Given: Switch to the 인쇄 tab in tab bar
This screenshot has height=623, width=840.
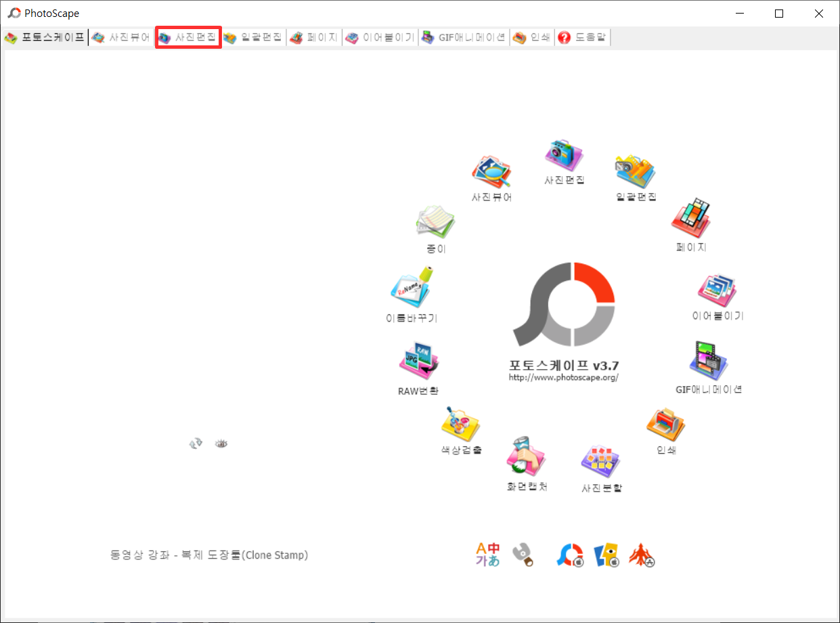Looking at the screenshot, I should (x=532, y=37).
